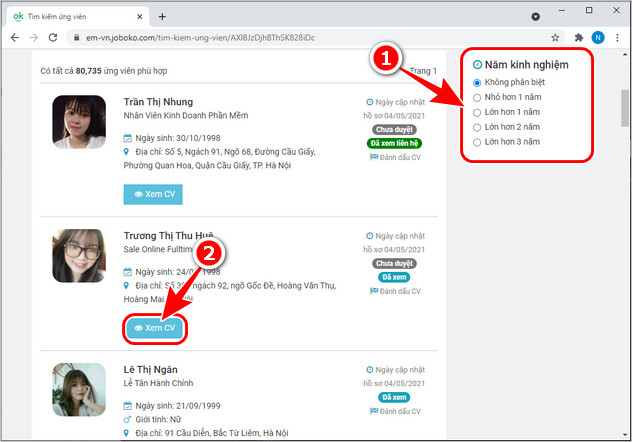Viewport: 632px width, 442px height.
Task: Open a new browser tab
Action: click(x=162, y=16)
